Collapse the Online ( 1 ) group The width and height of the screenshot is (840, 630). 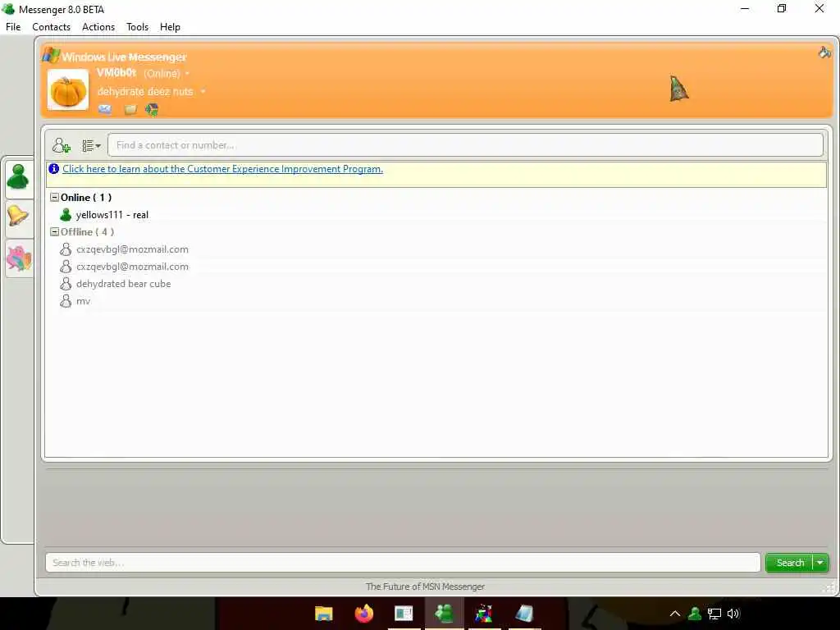54,197
